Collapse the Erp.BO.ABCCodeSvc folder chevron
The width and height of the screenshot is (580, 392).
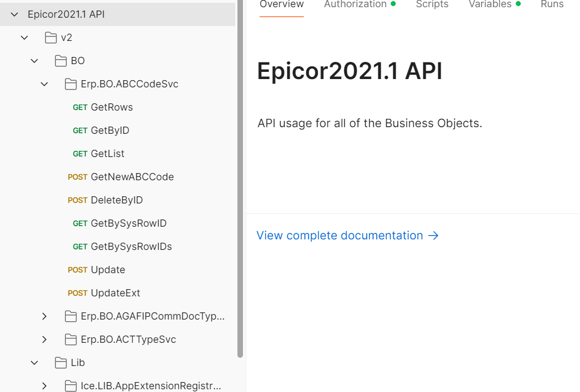pos(44,84)
